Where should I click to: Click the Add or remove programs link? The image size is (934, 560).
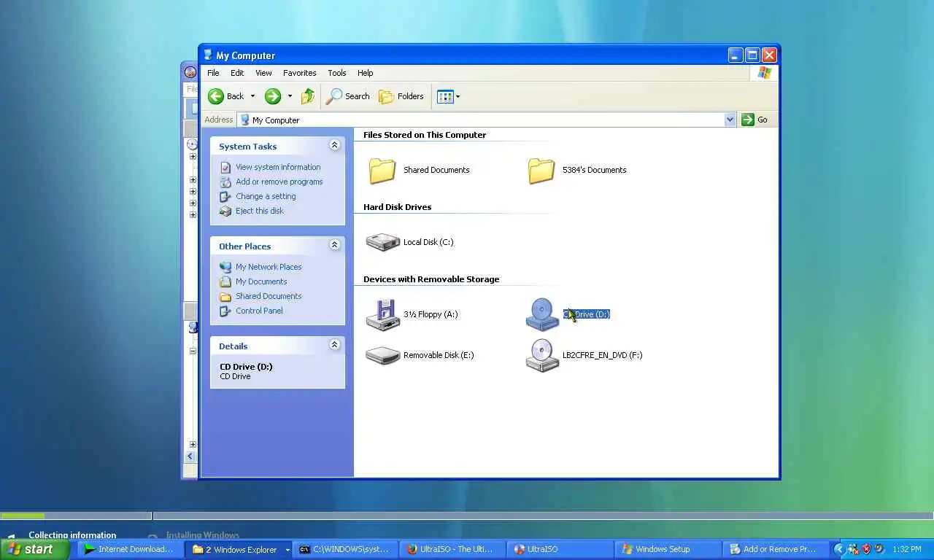279,182
